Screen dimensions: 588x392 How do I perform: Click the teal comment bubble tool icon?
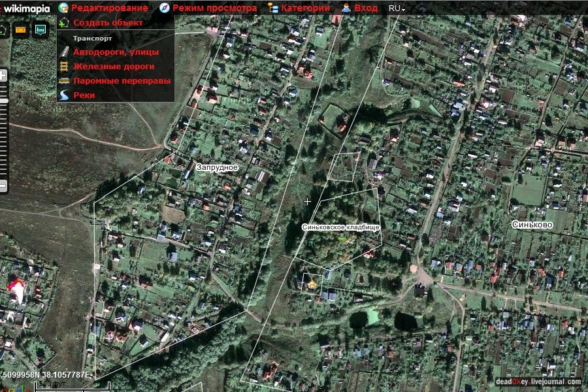coord(41,30)
